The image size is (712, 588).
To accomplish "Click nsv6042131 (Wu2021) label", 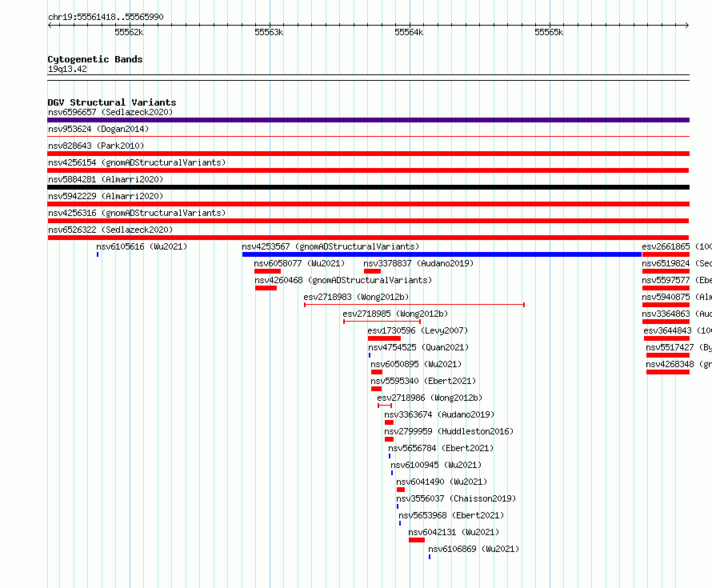I will [x=454, y=532].
